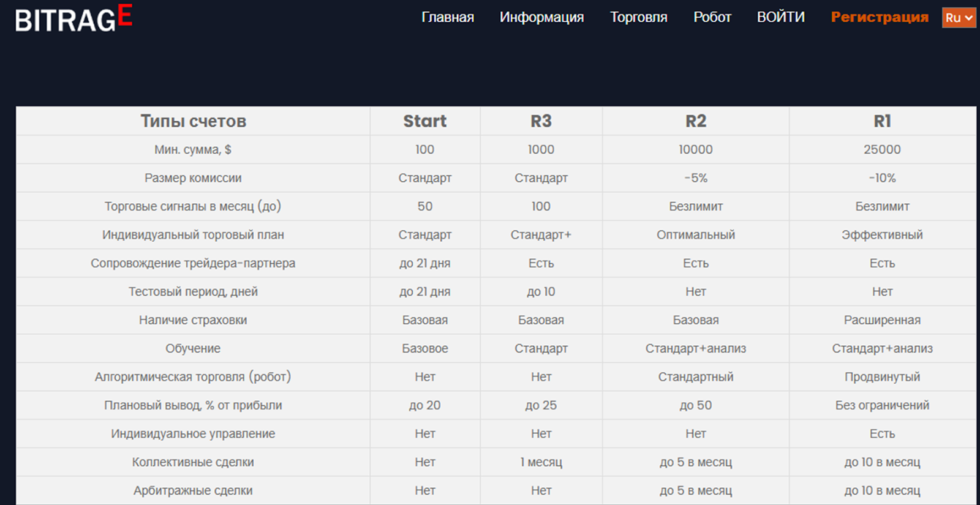Click the Эффективный trading plan cell
980x505 pixels.
(882, 235)
